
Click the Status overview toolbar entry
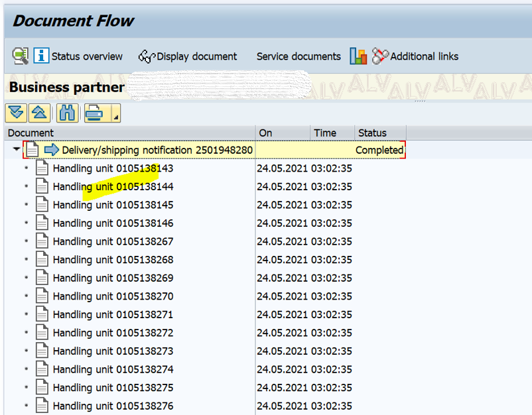86,56
